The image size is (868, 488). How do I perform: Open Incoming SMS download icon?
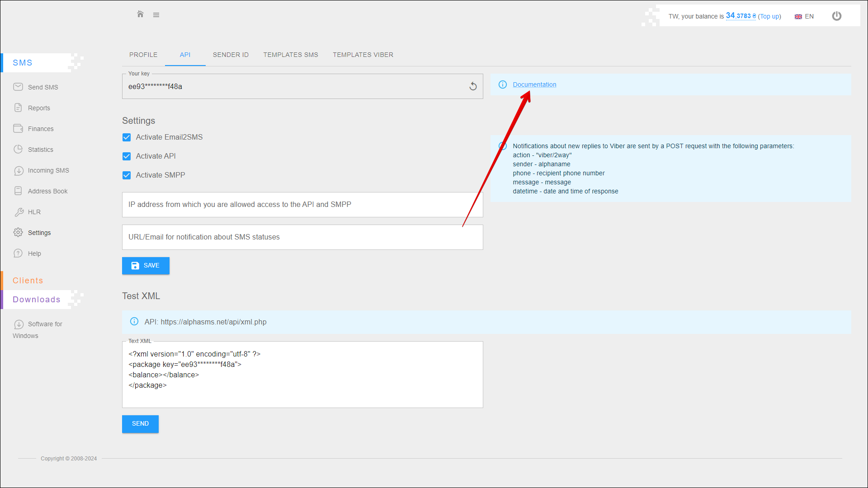coord(19,171)
